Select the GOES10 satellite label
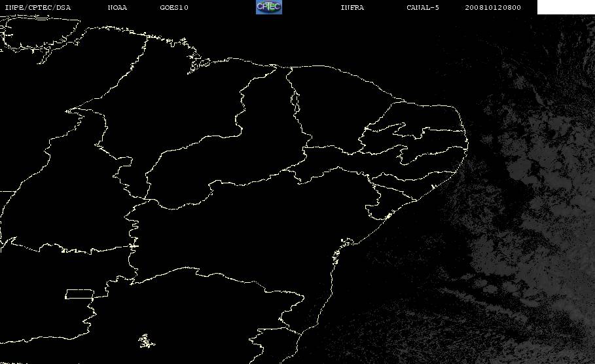Screen dimensions: 595x364 coord(174,7)
